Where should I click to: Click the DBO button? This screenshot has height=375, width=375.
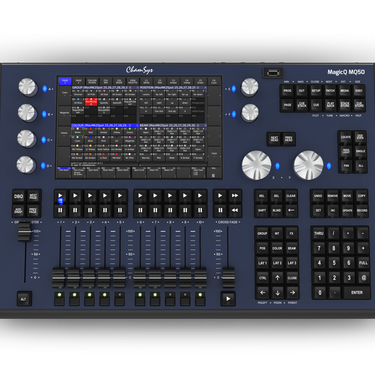pyautogui.click(x=19, y=196)
